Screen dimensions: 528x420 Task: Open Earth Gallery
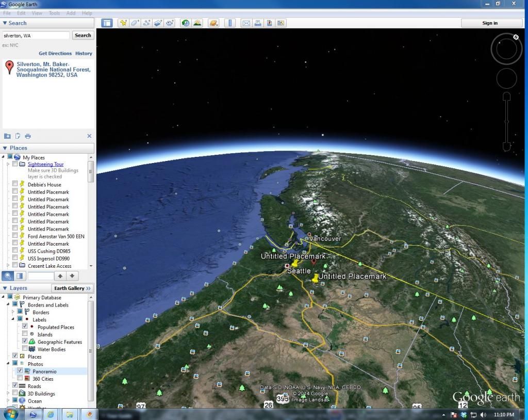[x=72, y=288]
